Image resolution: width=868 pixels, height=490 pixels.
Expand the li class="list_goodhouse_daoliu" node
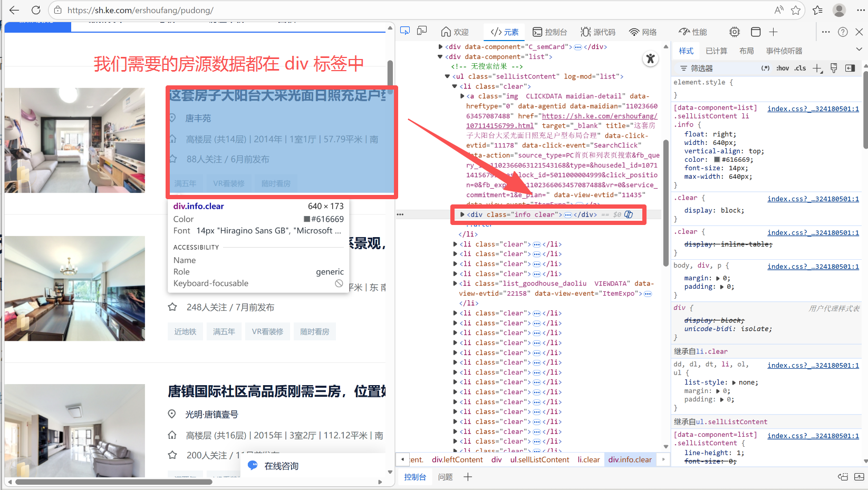pyautogui.click(x=455, y=283)
